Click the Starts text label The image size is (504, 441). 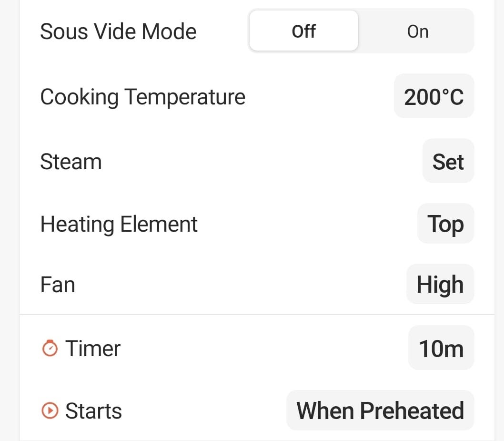click(93, 410)
